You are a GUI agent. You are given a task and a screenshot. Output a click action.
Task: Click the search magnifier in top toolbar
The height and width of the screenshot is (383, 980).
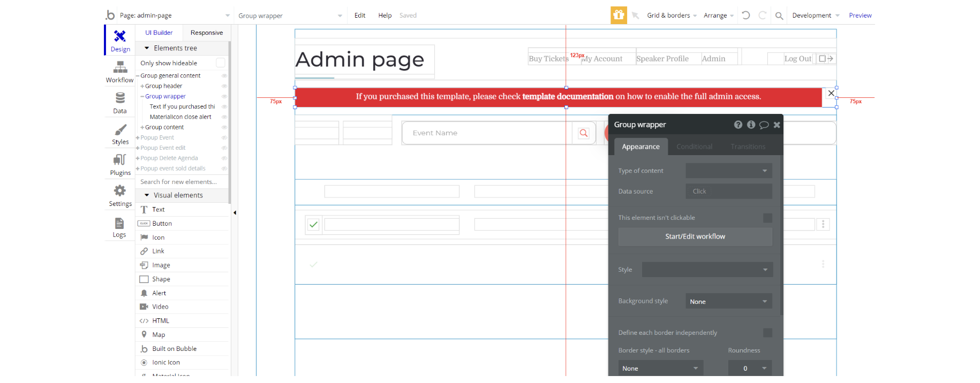click(779, 16)
